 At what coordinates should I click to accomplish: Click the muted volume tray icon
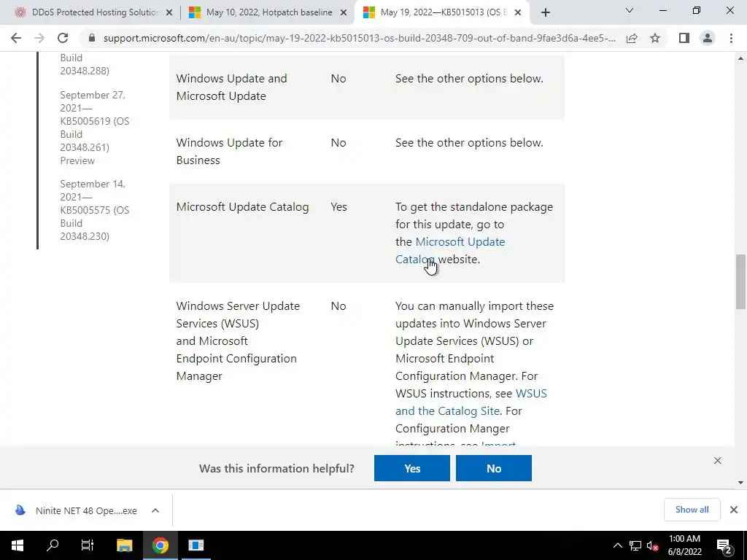pos(652,545)
